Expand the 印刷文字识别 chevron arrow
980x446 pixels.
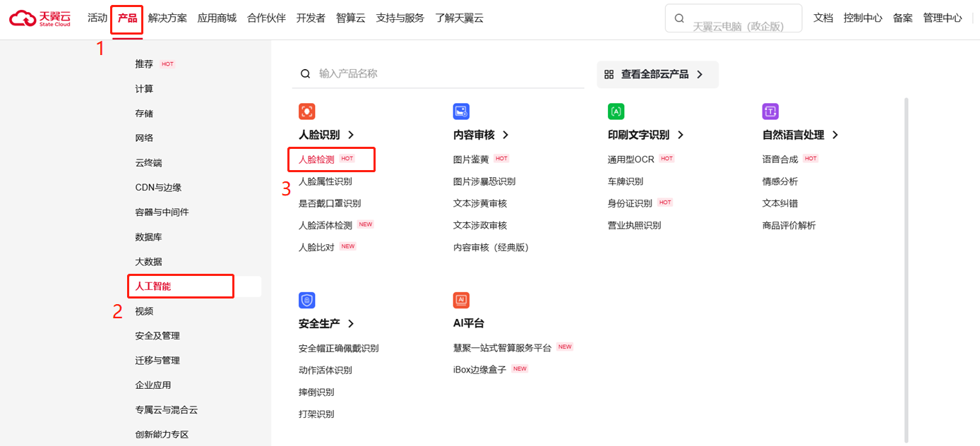681,135
